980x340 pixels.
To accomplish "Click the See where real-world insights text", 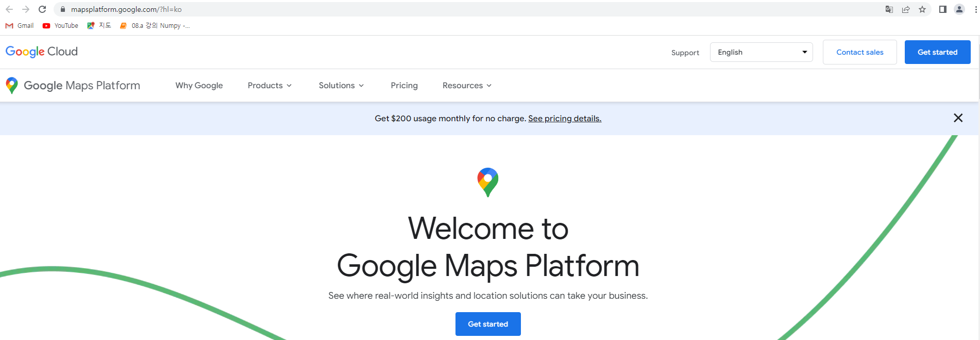I will tap(488, 296).
